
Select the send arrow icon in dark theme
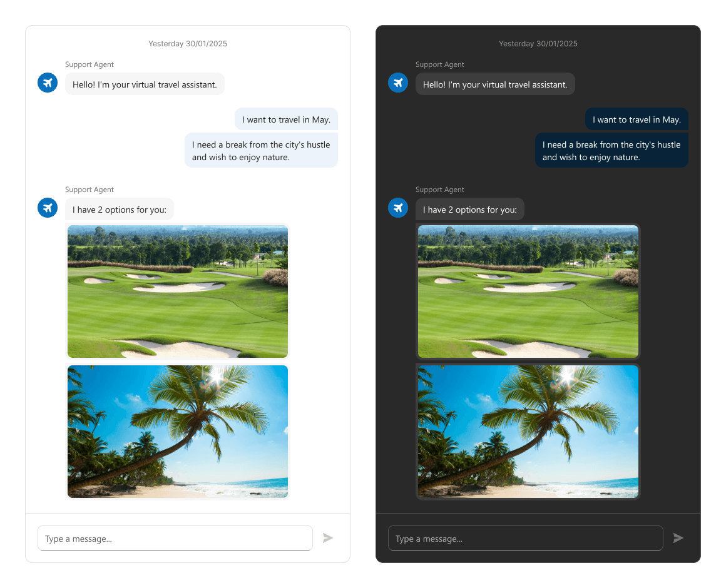678,537
